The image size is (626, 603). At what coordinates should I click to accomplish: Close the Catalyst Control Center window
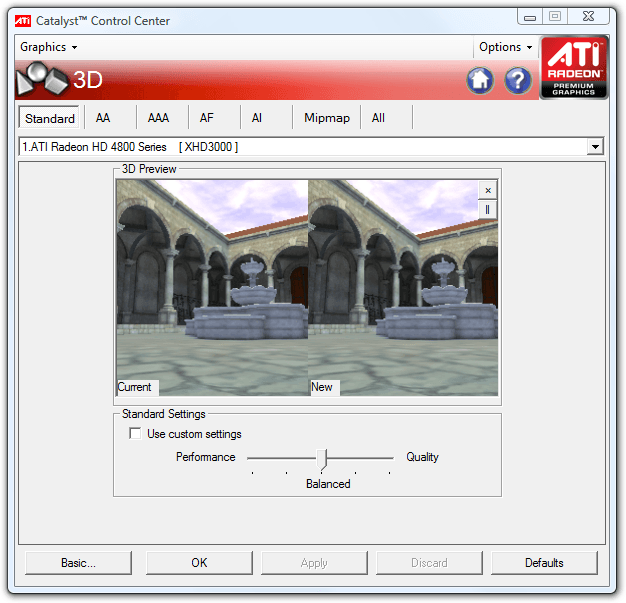[588, 16]
